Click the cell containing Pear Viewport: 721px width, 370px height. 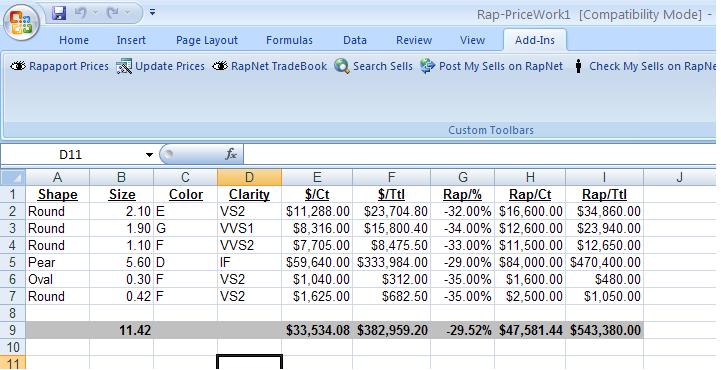click(x=57, y=262)
